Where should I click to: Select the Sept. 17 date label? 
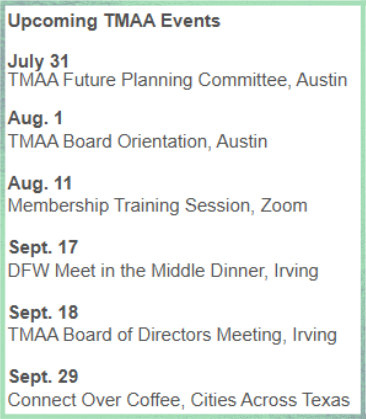point(43,248)
